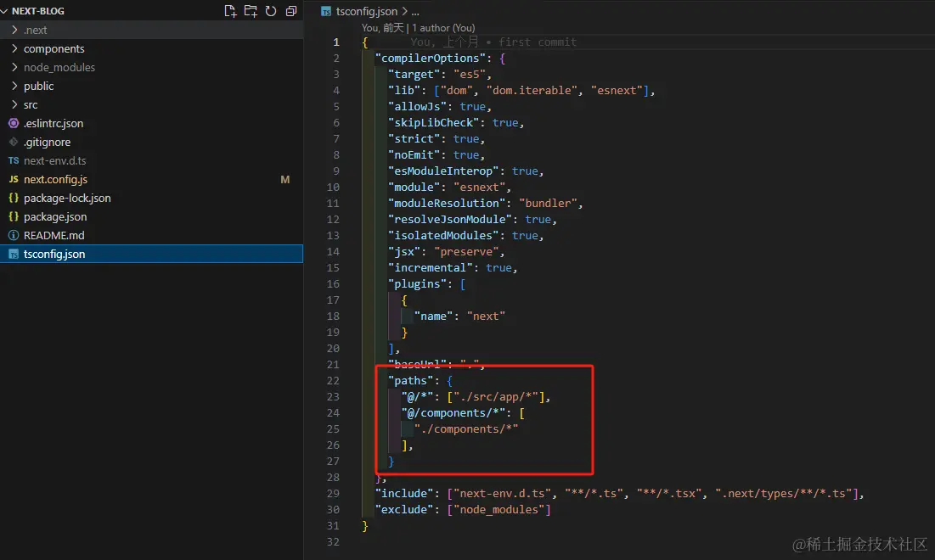Click the "@/components/*" key on line 24
Screen dimensions: 935x560
(453, 413)
